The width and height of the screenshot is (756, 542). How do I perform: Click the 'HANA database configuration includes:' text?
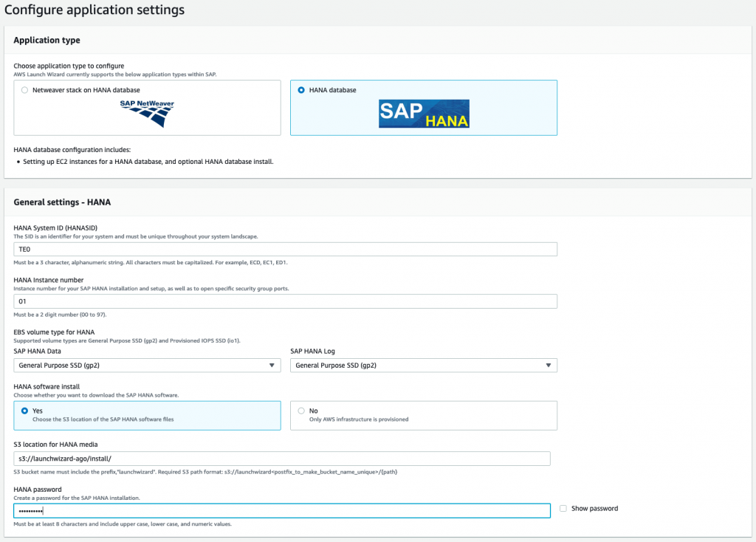click(72, 150)
